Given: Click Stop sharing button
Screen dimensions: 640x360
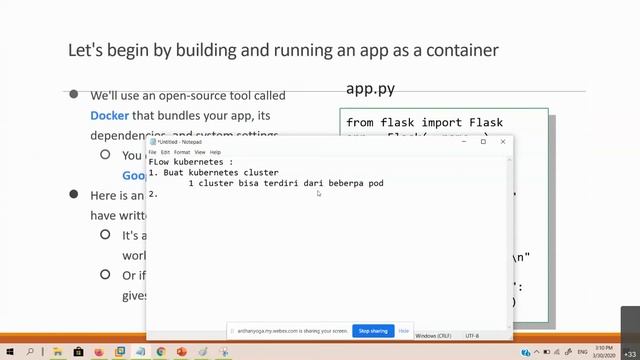Looking at the screenshot, I should pyautogui.click(x=373, y=331).
